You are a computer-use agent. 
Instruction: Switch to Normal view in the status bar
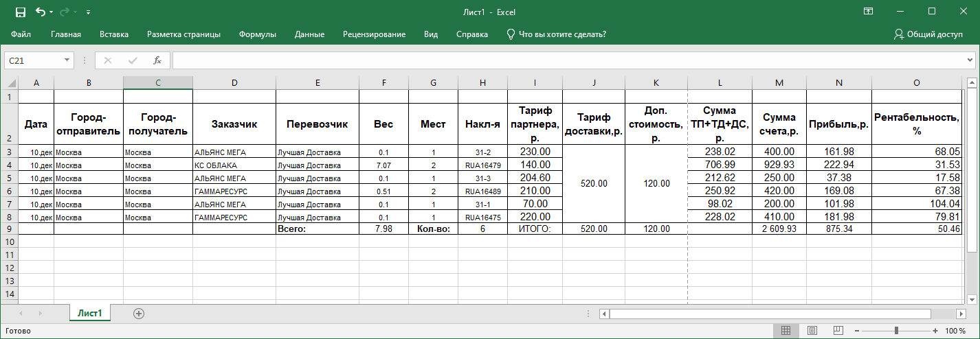[x=786, y=331]
